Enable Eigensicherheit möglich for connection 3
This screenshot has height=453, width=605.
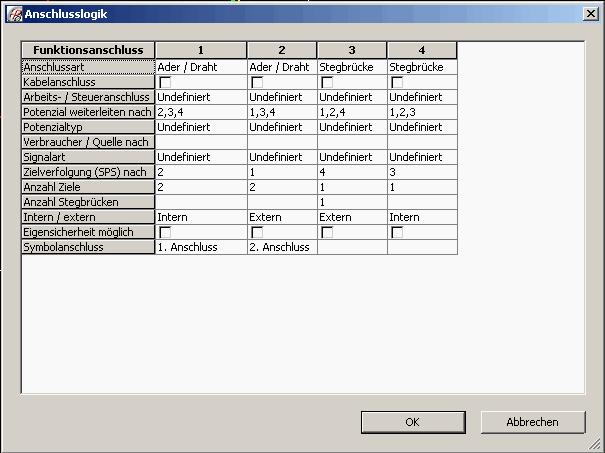[327, 232]
